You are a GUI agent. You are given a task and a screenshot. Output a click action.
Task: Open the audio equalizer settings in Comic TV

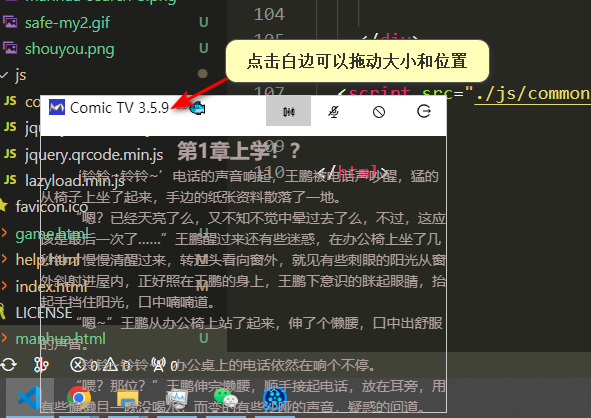pyautogui.click(x=288, y=111)
